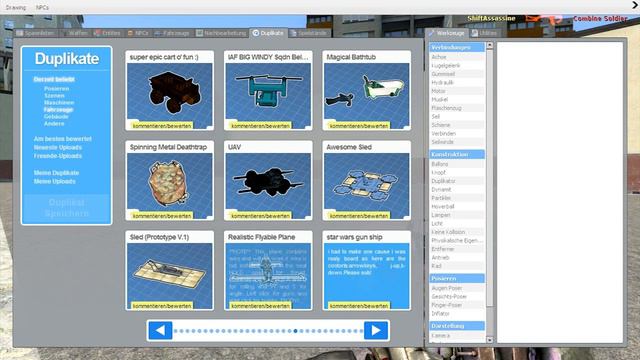Image resolution: width=640 pixels, height=360 pixels.
Task: Collapse the Darstellung category header
Action: tap(457, 326)
